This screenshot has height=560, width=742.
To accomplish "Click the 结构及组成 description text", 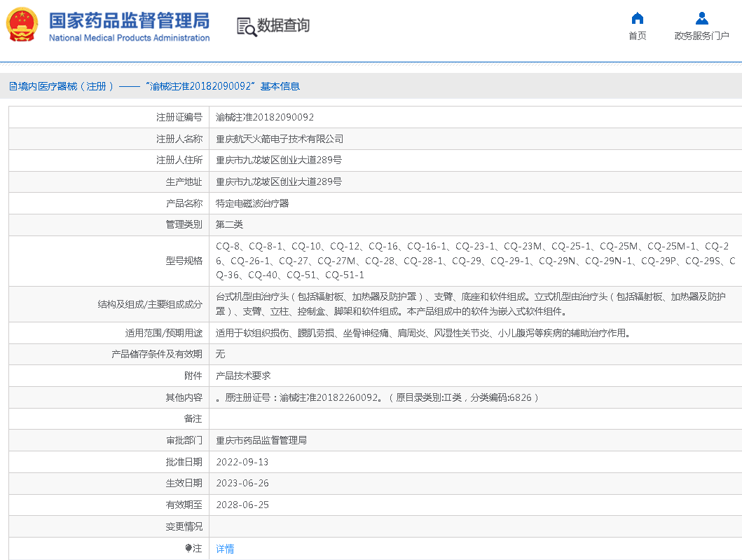I will click(x=470, y=304).
